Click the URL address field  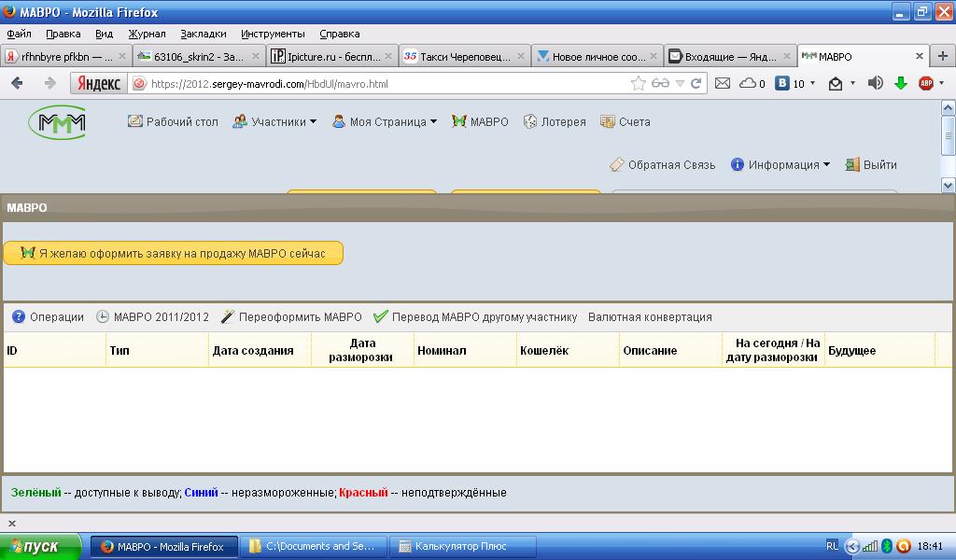click(x=387, y=83)
